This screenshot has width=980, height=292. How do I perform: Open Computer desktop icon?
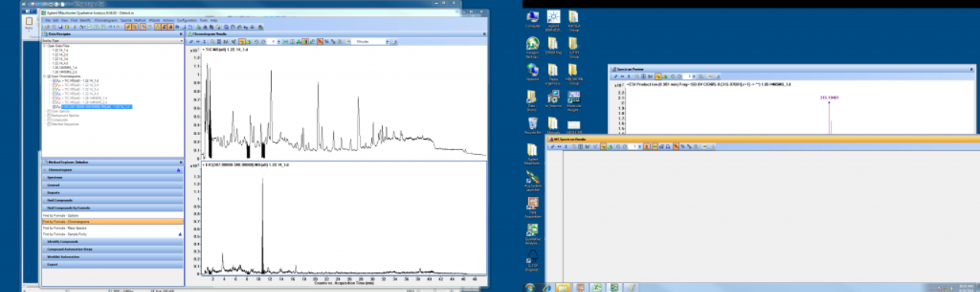point(533,18)
